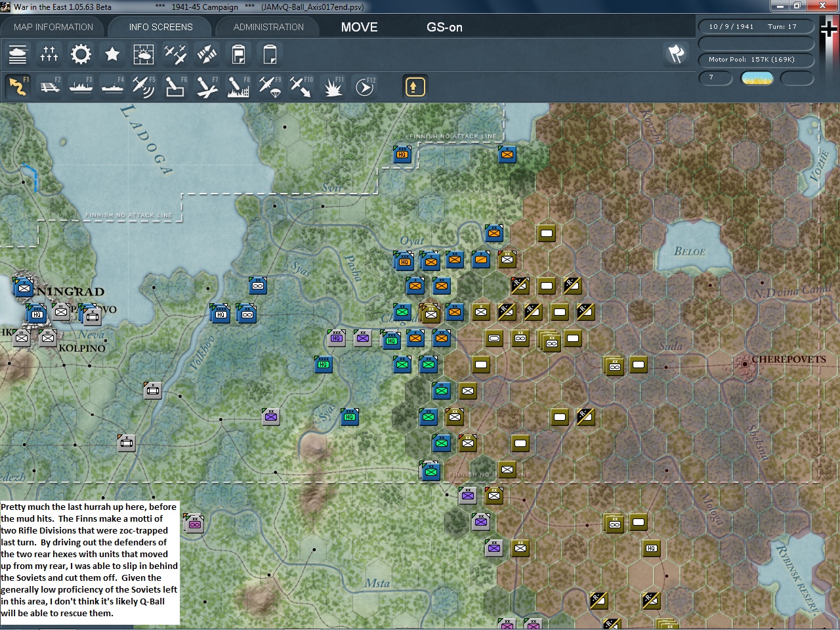The height and width of the screenshot is (630, 840).
Task: Select F2 rail movement mode
Action: pos(49,87)
